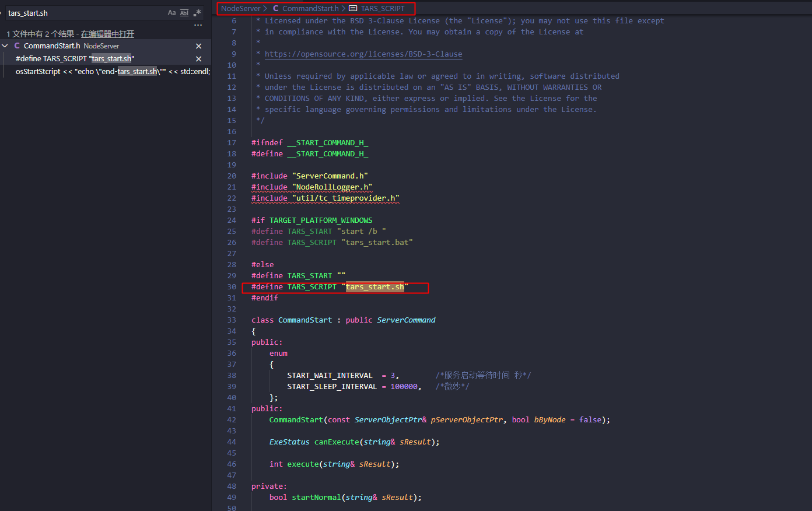This screenshot has height=511, width=812.
Task: Dismiss the #define TARS_SCRIPT match result
Action: tap(198, 59)
